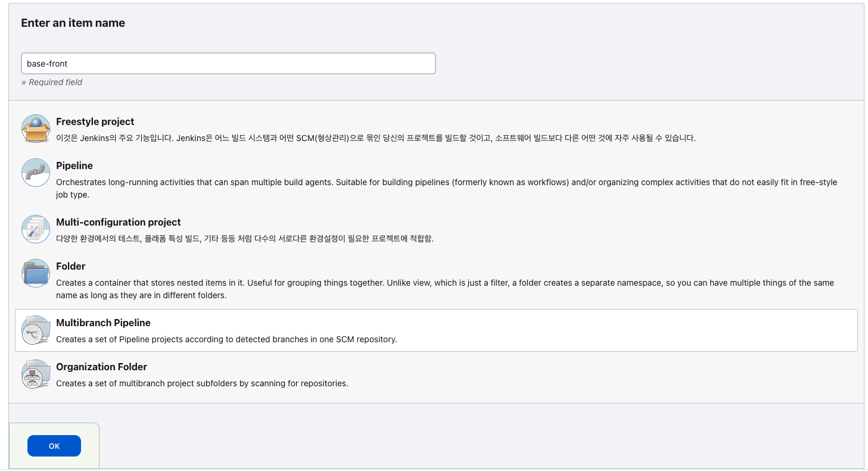The height and width of the screenshot is (472, 868).
Task: Click the blue OK button
Action: coord(54,446)
